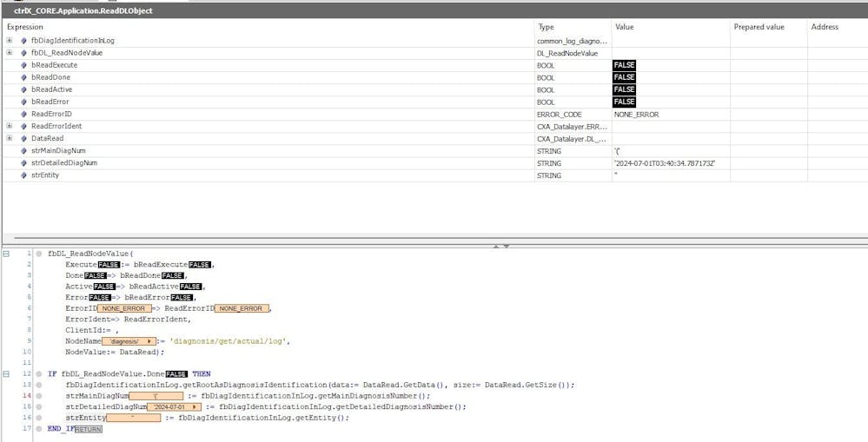Toggle the bReadError FALSE value cell

pos(624,102)
